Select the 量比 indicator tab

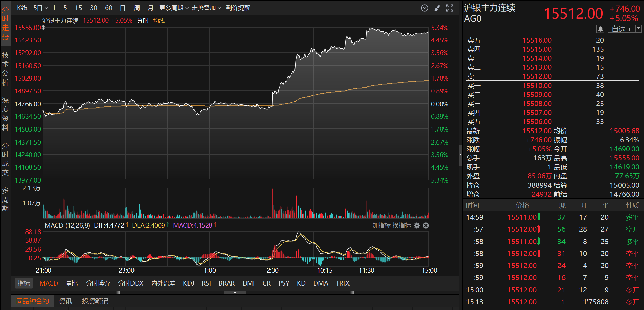point(72,283)
